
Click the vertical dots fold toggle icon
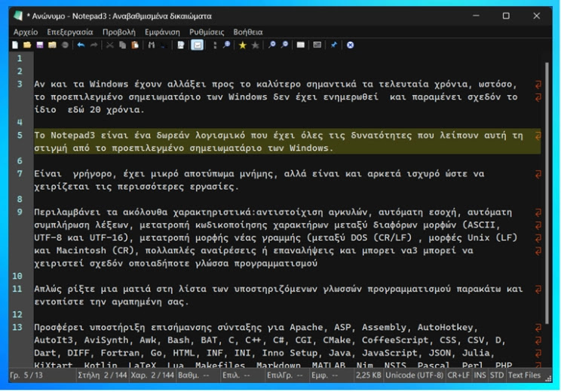[215, 45]
